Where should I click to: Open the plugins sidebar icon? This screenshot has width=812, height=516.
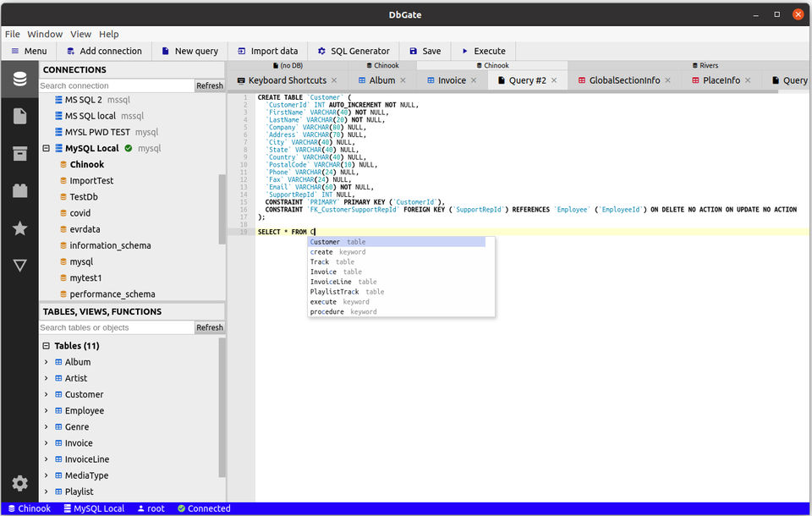[x=19, y=190]
